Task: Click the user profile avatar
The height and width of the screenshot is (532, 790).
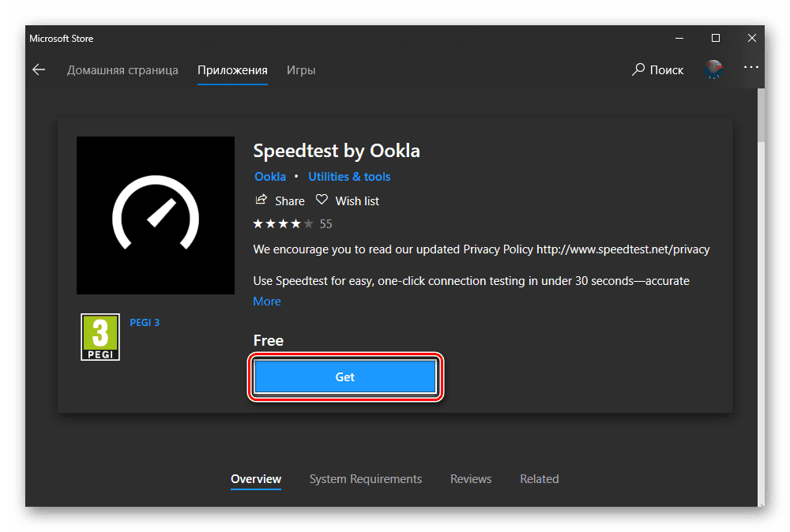Action: 713,69
